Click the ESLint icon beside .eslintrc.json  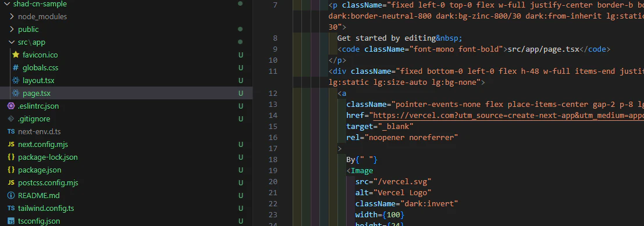[11, 106]
